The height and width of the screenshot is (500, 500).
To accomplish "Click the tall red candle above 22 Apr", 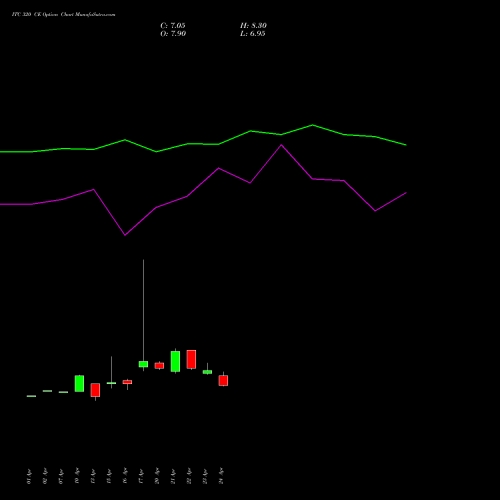I will (191, 359).
